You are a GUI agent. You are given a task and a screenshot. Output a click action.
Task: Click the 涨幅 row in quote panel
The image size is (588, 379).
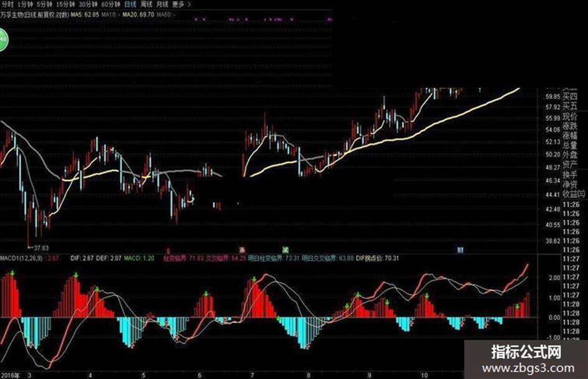pos(569,136)
